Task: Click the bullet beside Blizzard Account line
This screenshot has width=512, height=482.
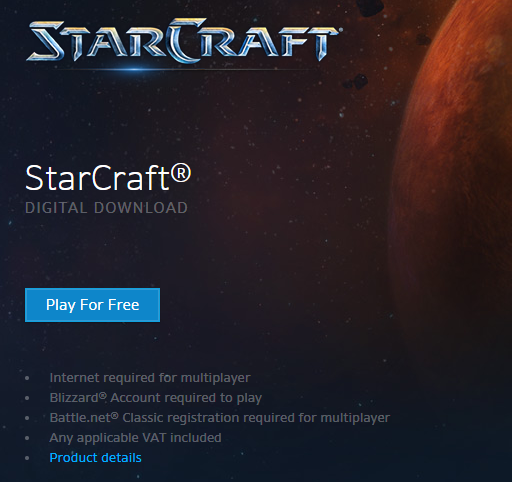Action: click(x=27, y=398)
